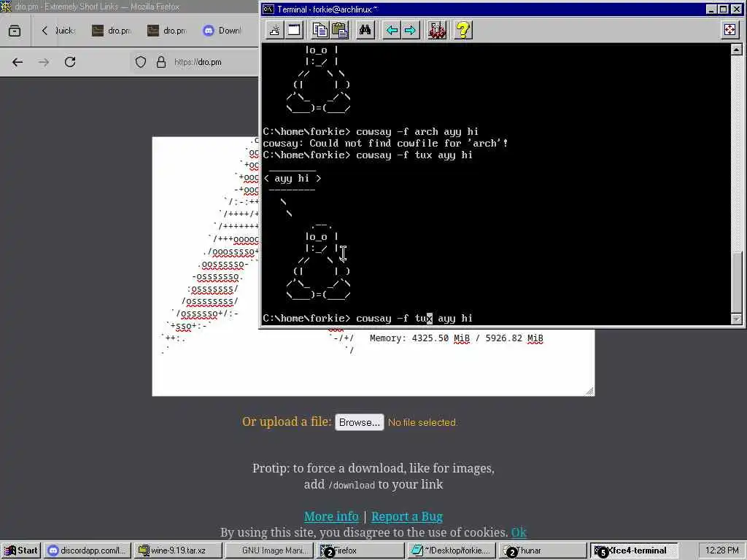
Task: Click the tab strip left chevron in Firefox
Action: tap(44, 31)
